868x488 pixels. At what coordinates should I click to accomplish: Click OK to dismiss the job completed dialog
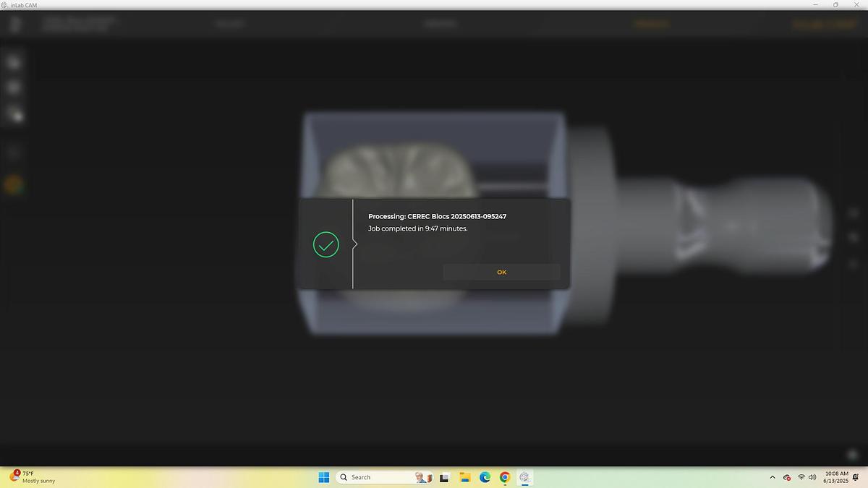[501, 272]
